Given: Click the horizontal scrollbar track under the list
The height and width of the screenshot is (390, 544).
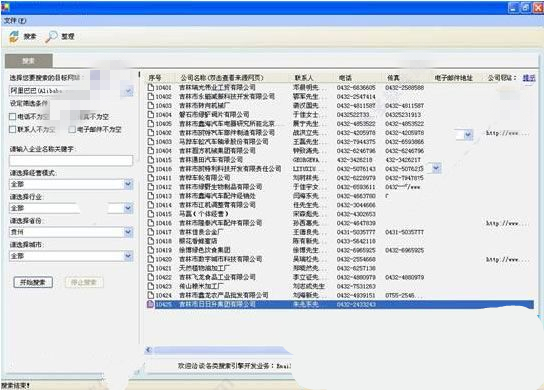Looking at the screenshot, I should coord(222,350).
